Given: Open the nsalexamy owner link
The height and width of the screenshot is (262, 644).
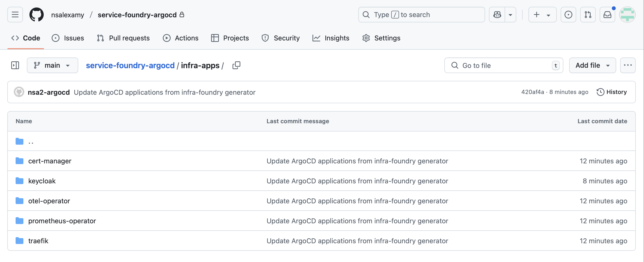Looking at the screenshot, I should pyautogui.click(x=68, y=15).
